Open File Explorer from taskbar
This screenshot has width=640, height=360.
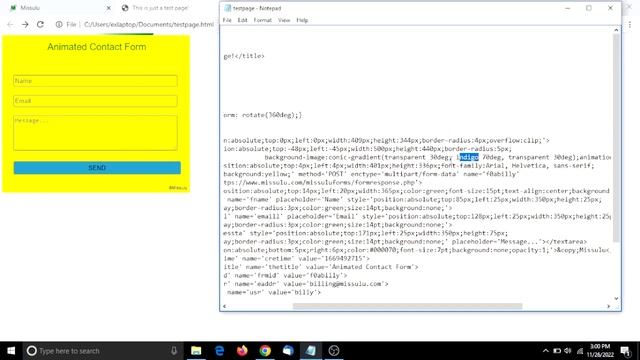coord(196,351)
